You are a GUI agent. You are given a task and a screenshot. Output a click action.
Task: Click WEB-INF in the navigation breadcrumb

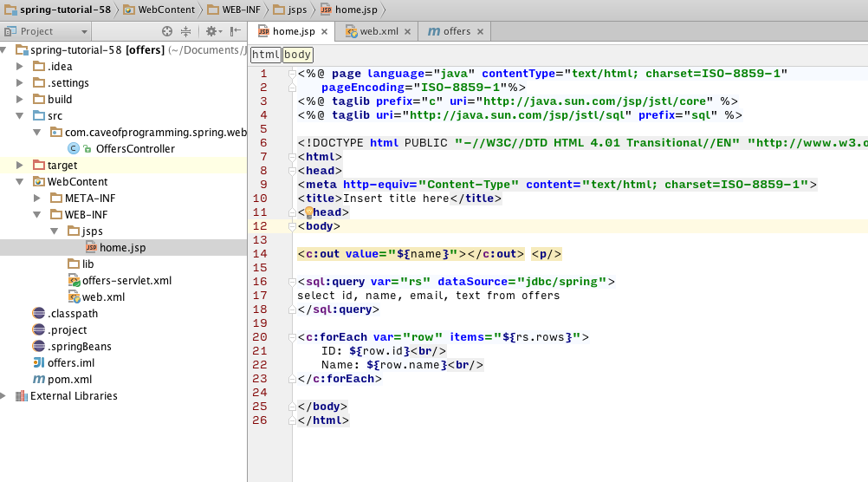pos(234,10)
